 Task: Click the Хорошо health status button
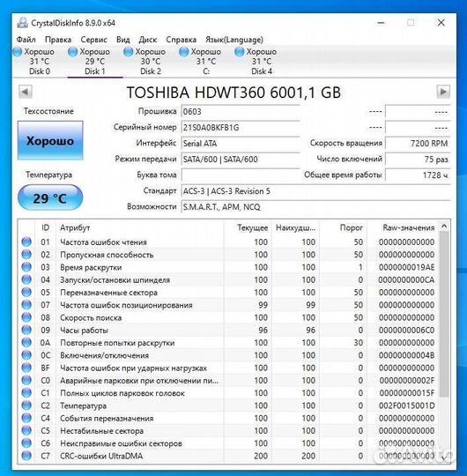click(50, 140)
